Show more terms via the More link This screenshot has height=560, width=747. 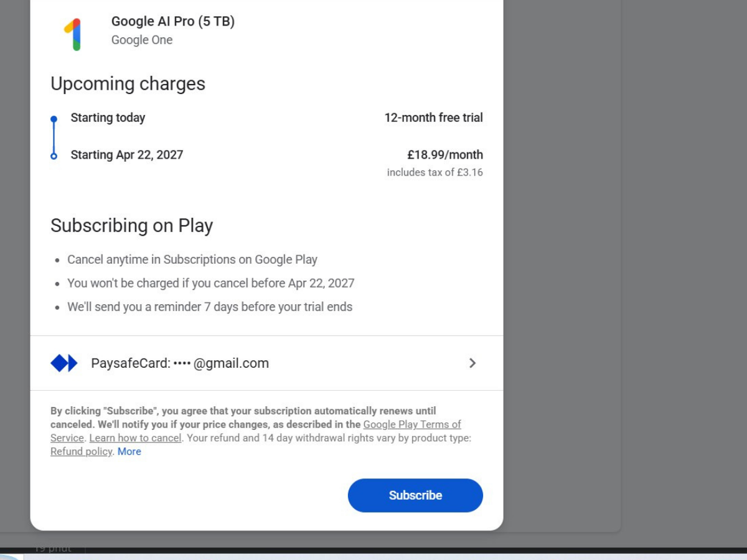click(x=129, y=452)
